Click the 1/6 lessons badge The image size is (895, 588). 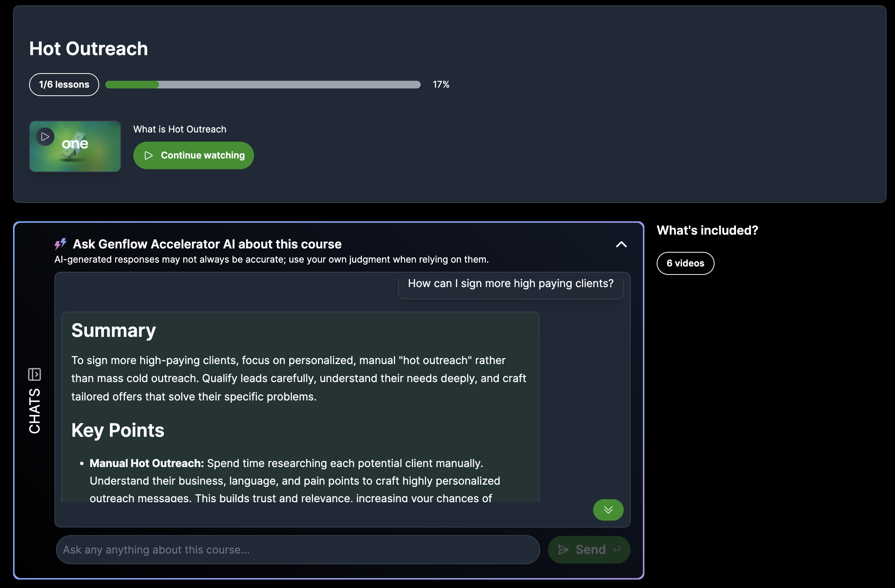[64, 85]
